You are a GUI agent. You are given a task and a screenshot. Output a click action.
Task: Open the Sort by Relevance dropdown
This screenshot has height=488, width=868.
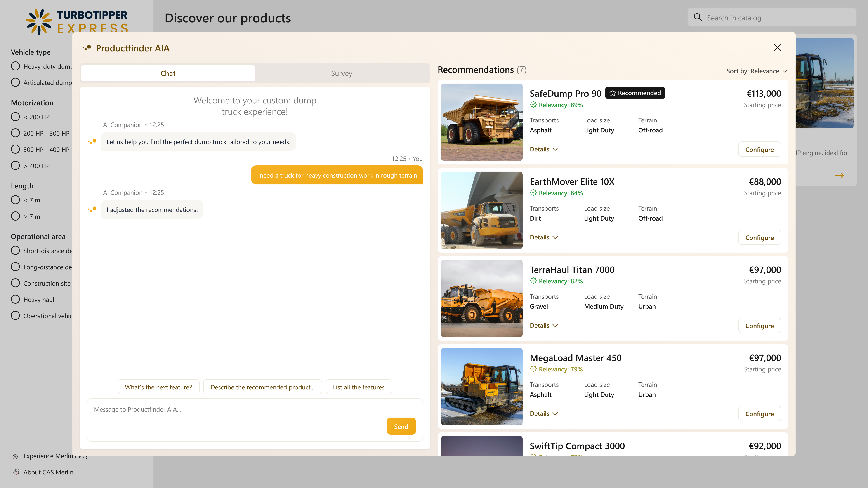(757, 71)
